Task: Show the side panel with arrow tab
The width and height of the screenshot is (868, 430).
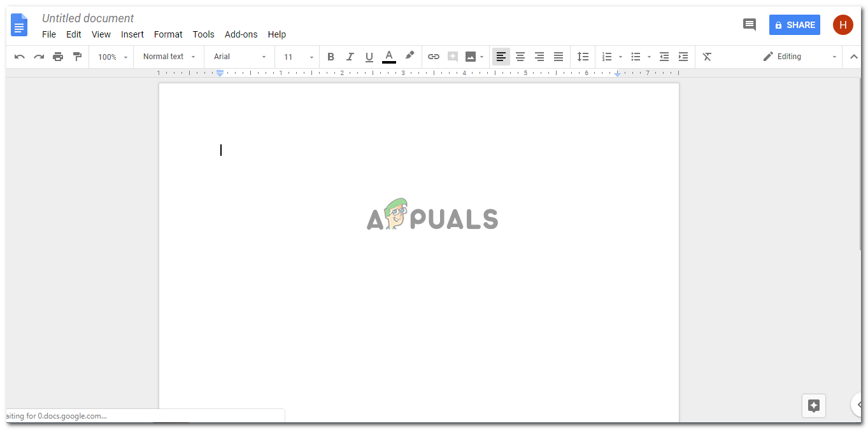Action: 858,405
